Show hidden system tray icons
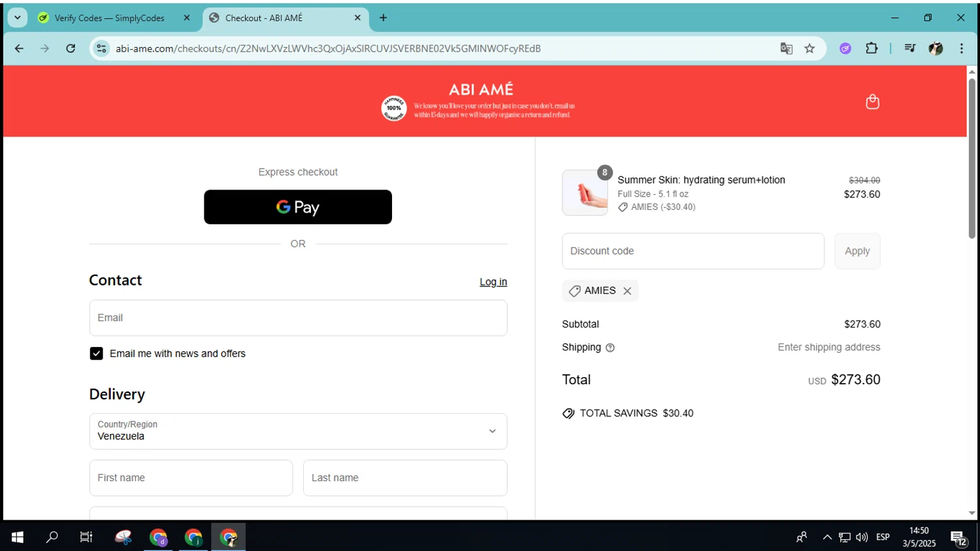The width and height of the screenshot is (980, 551). coord(827,537)
